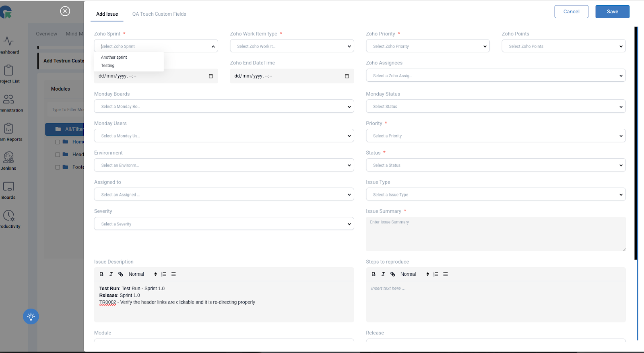Toggle the Foote module checkbox

[x=58, y=167]
